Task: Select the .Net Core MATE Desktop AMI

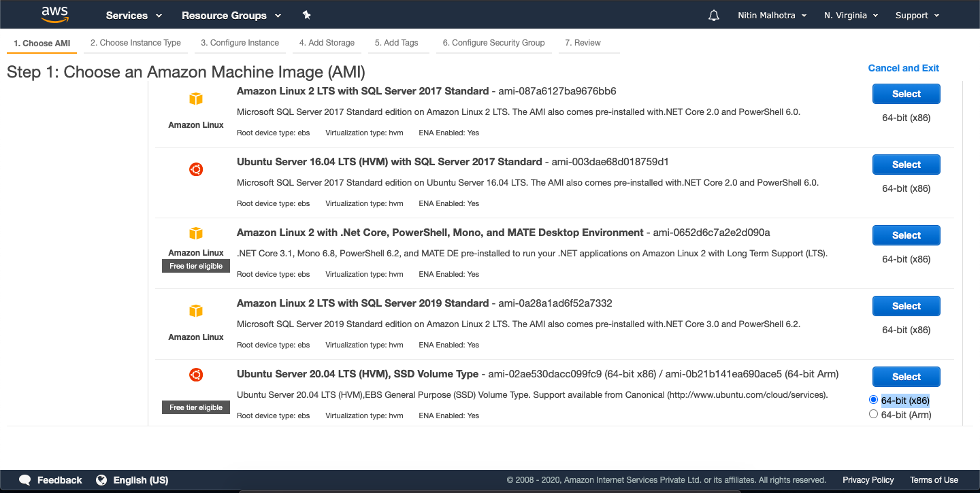Action: pos(906,235)
